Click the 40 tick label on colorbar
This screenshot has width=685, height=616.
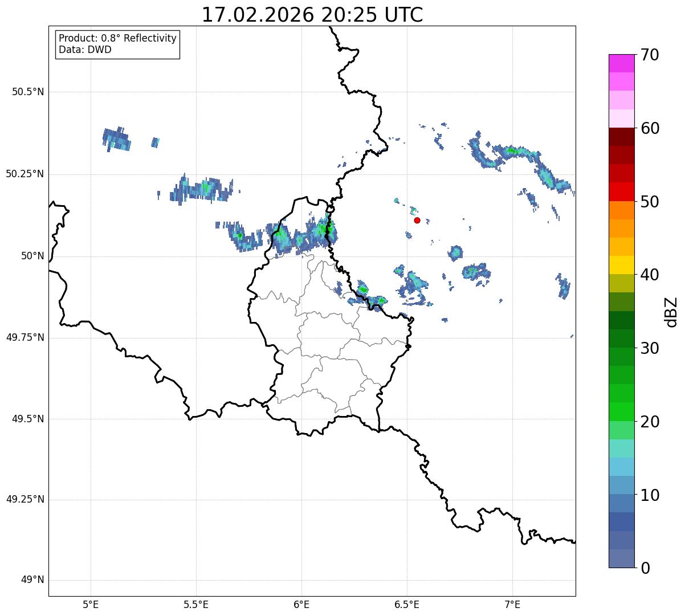tap(650, 275)
